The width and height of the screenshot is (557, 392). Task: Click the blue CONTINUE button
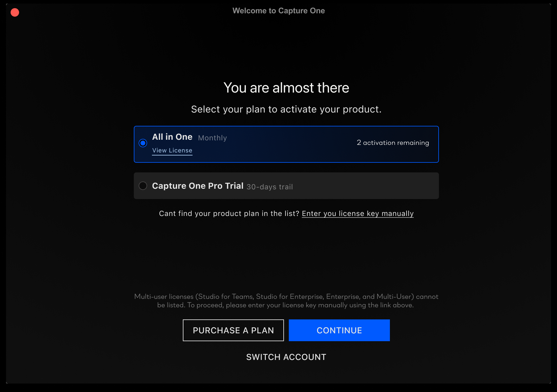339,330
